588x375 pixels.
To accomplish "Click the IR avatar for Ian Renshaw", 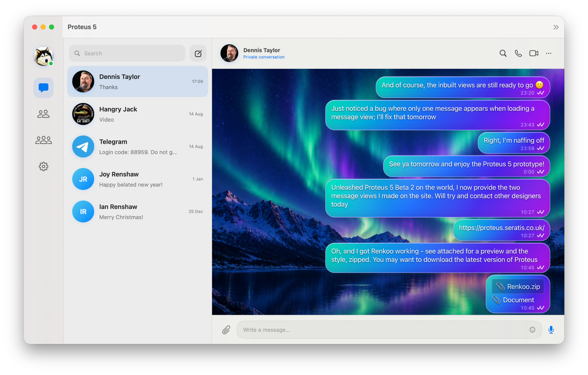I will [x=83, y=212].
